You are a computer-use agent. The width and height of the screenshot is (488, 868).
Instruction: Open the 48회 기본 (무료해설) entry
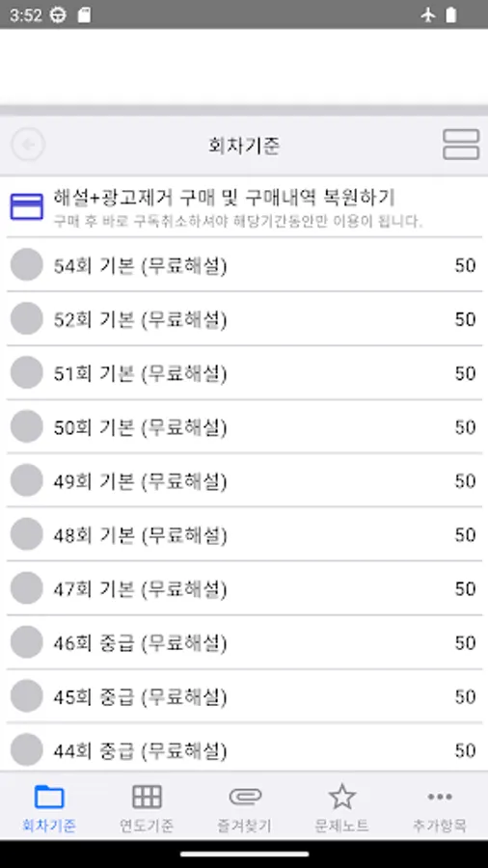[x=244, y=534]
